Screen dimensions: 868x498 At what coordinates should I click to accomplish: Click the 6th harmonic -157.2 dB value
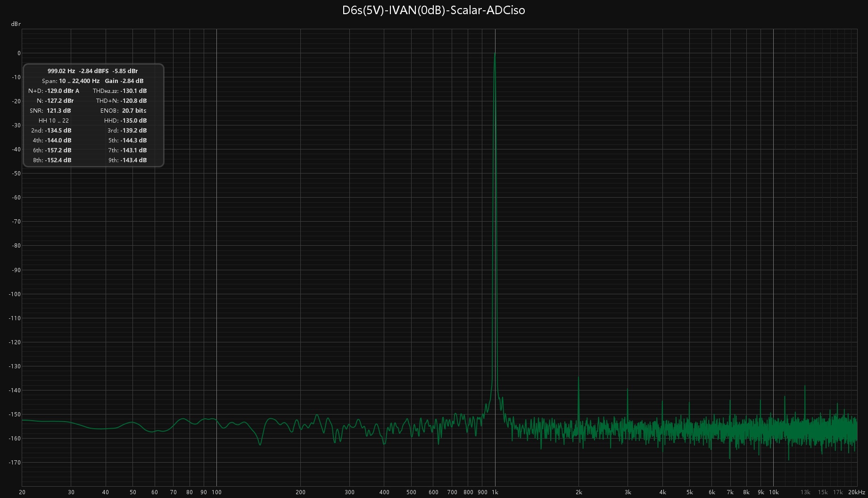(x=58, y=150)
